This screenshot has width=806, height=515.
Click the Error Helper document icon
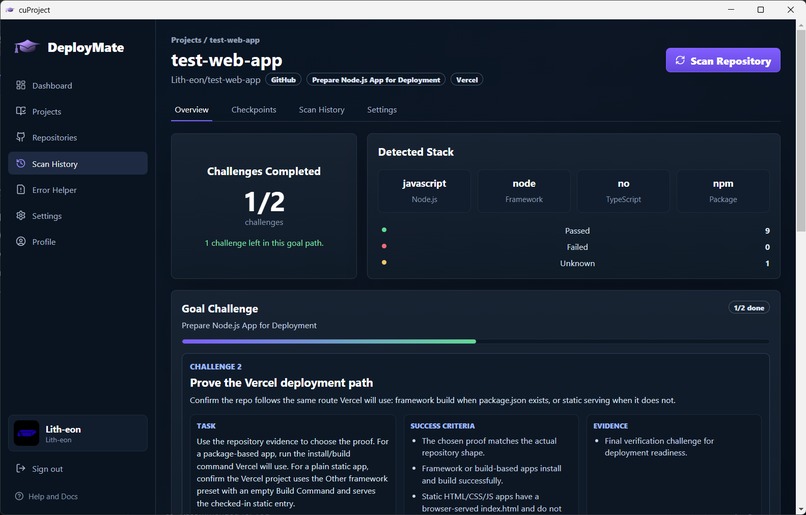click(x=21, y=190)
